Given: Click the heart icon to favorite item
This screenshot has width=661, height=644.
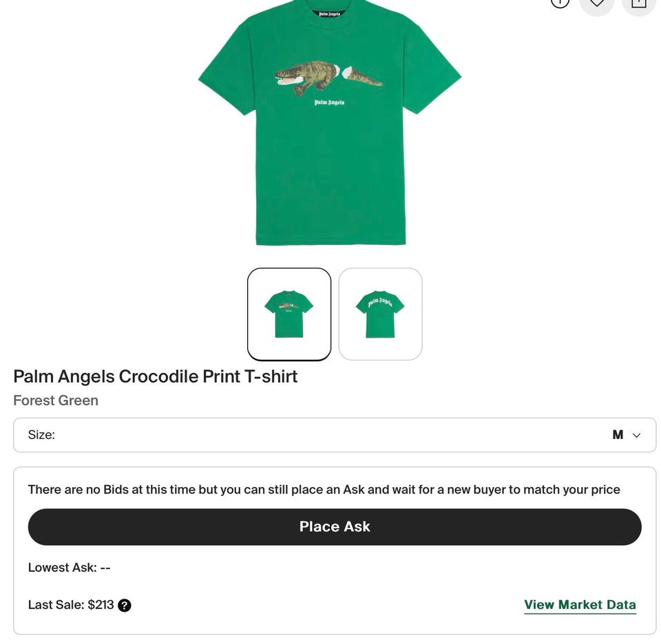Looking at the screenshot, I should 596,3.
